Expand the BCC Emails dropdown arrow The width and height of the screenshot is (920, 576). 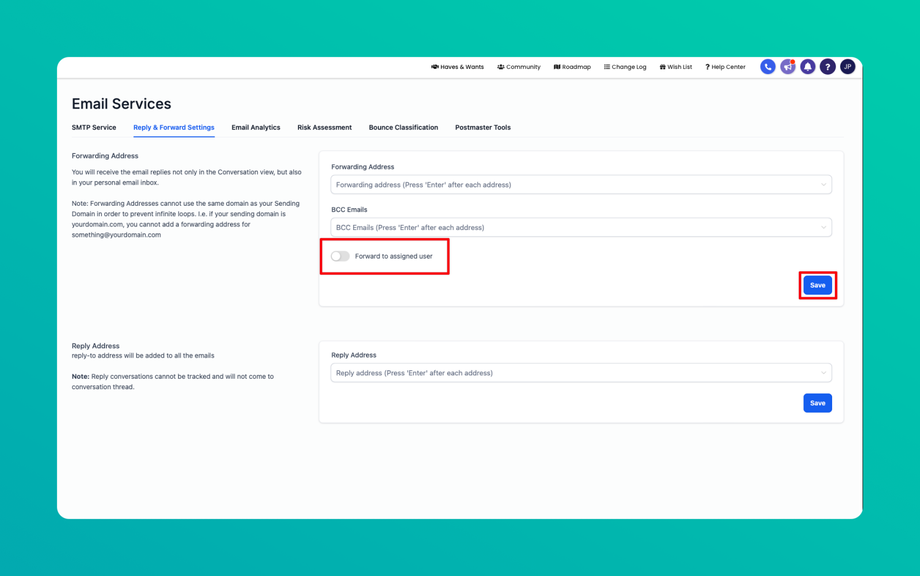(823, 228)
